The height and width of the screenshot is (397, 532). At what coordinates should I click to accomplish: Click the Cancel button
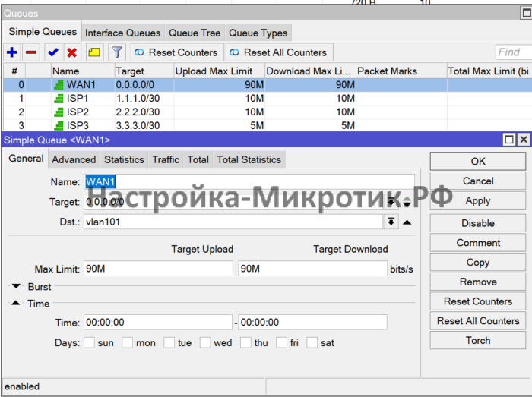[478, 181]
